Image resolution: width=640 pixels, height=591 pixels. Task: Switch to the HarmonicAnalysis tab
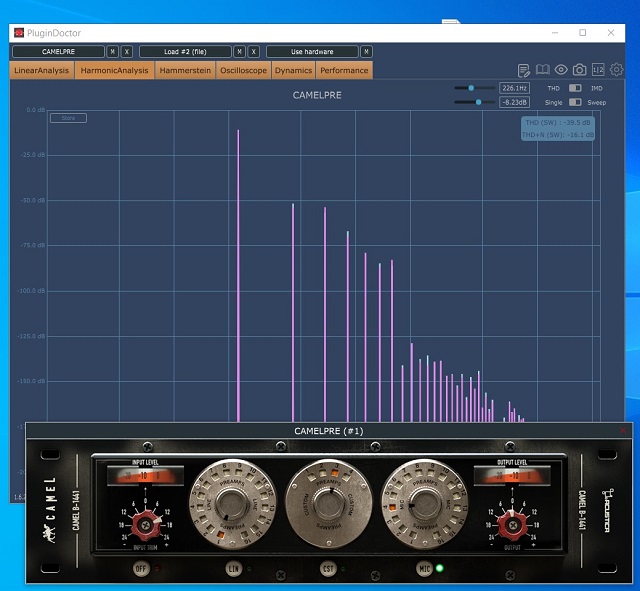[114, 70]
